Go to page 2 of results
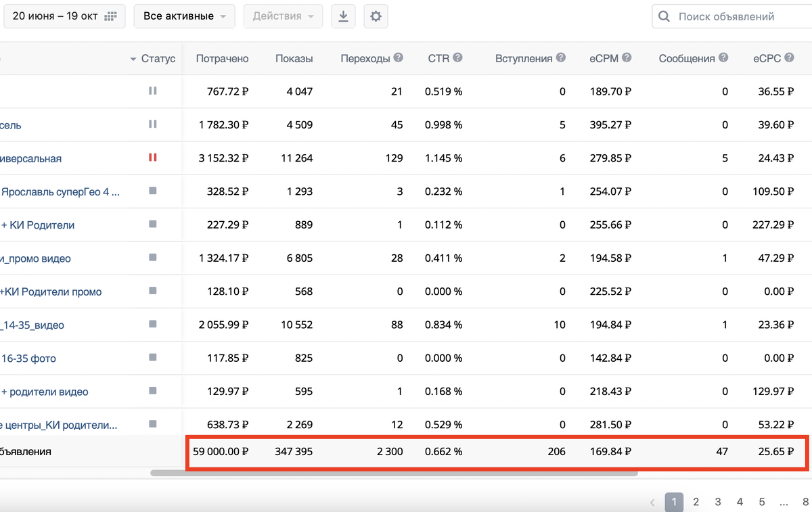812x512 pixels. click(x=696, y=502)
